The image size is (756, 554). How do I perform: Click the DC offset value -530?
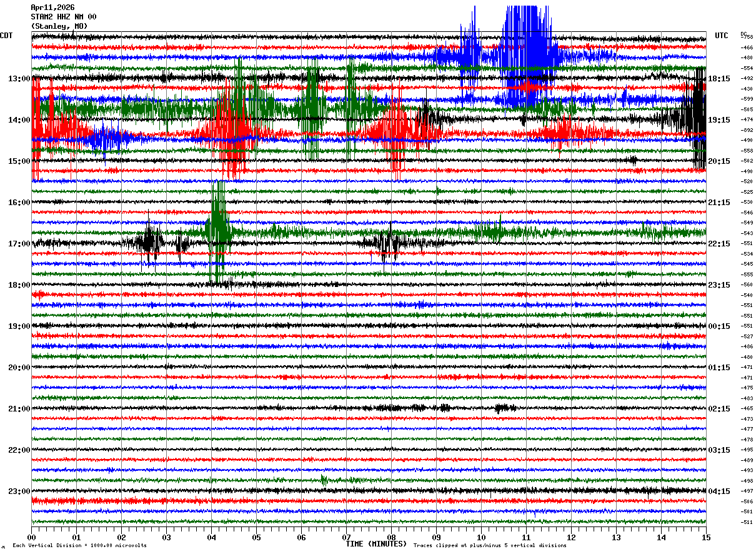tap(747, 203)
